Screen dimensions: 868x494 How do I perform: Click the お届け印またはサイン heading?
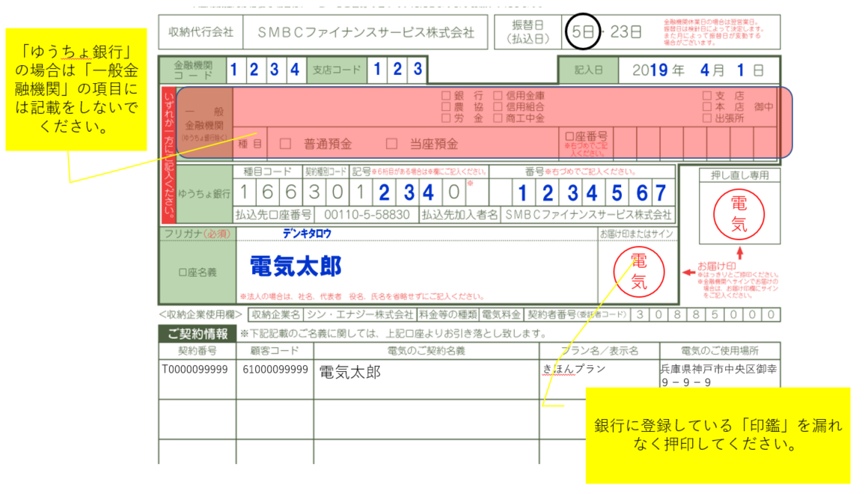637,234
